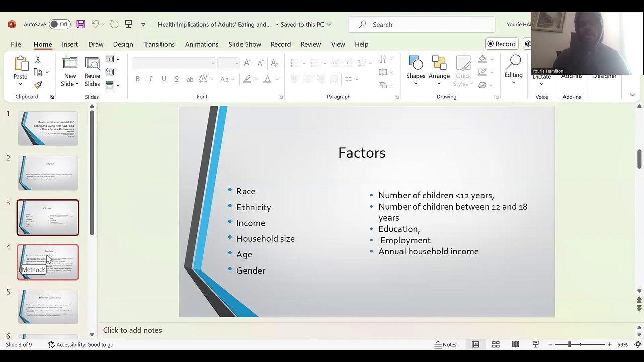This screenshot has width=644, height=362.
Task: Click the Redo icon in the title bar
Action: 114,24
